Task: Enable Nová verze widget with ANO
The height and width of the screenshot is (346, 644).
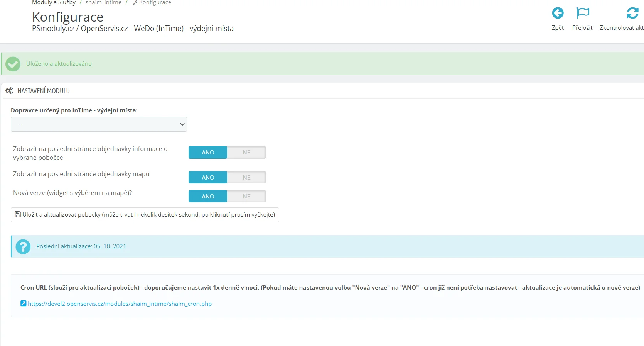Action: click(208, 197)
